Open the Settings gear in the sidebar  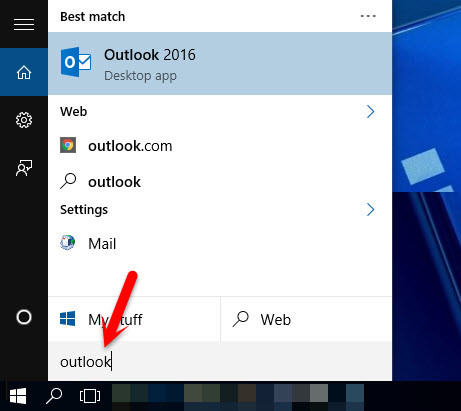[24, 120]
